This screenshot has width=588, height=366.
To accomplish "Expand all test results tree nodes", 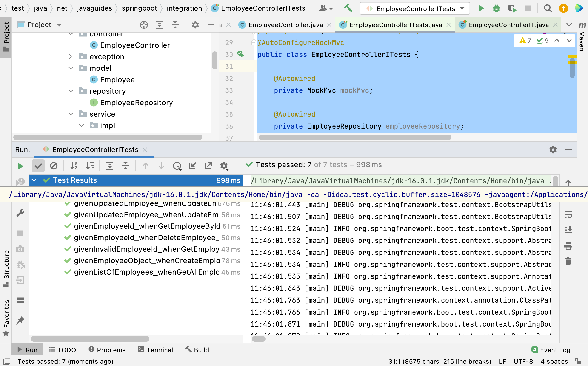I will [110, 166].
